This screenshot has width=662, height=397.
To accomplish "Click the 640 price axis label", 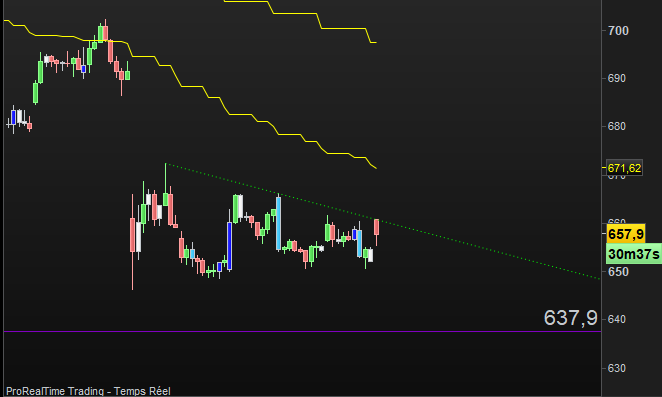I will (x=617, y=319).
